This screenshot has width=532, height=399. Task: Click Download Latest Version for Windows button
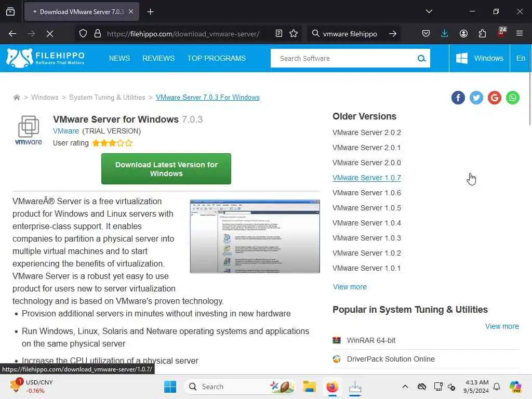[166, 169]
